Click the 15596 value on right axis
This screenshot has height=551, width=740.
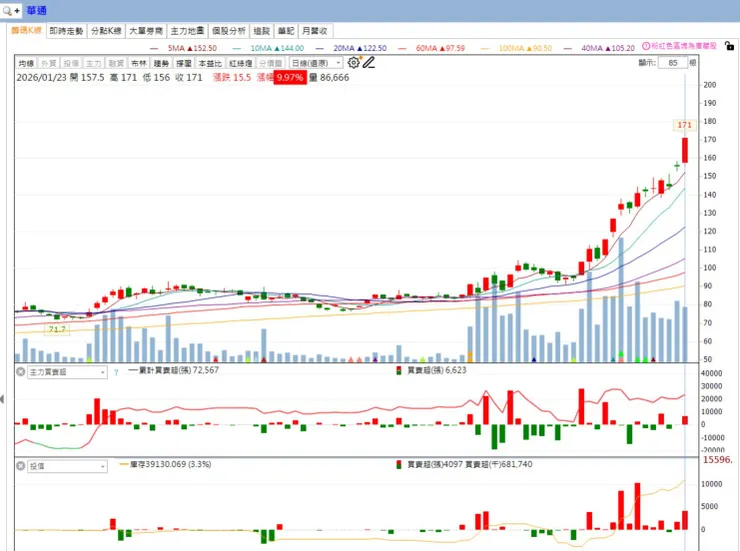click(718, 459)
